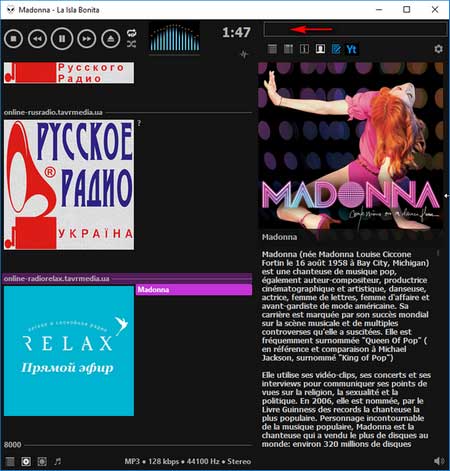This screenshot has height=471, width=450.
Task: Select the online-rusradio.tavrmedia.ua group header
Action: pos(128,112)
